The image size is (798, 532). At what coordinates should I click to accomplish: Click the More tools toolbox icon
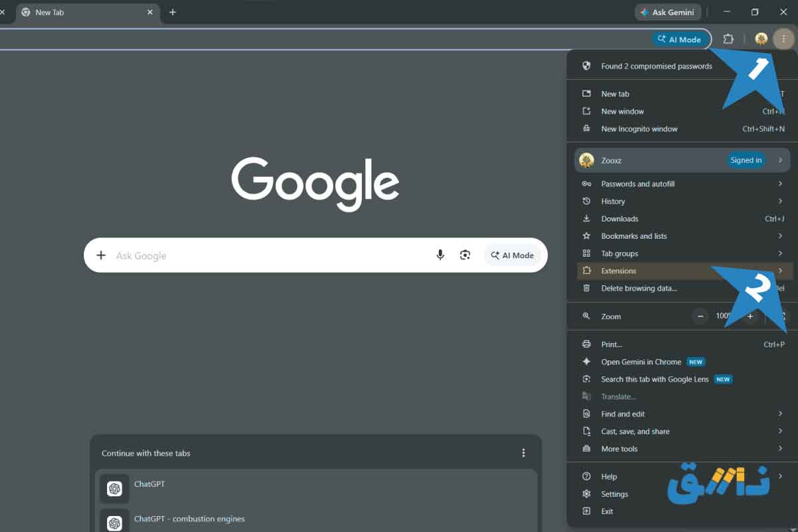587,449
